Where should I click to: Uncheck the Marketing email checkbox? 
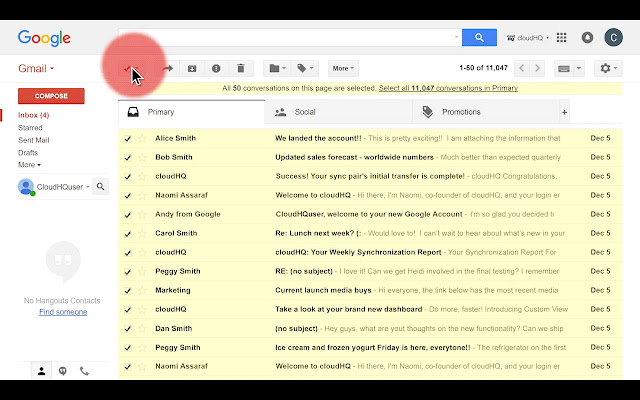coord(128,291)
